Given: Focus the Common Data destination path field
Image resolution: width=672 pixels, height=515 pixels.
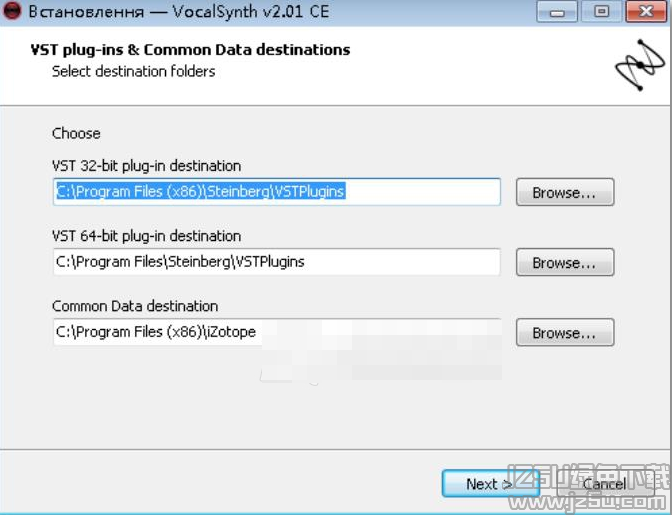Looking at the screenshot, I should (x=277, y=332).
